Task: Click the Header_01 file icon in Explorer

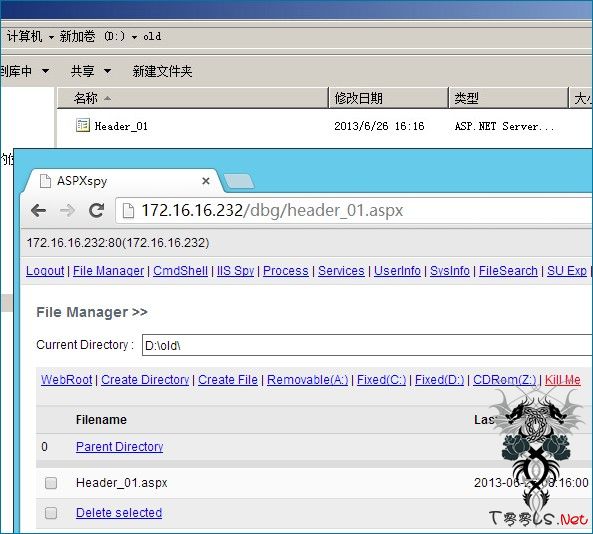Action: click(x=82, y=125)
